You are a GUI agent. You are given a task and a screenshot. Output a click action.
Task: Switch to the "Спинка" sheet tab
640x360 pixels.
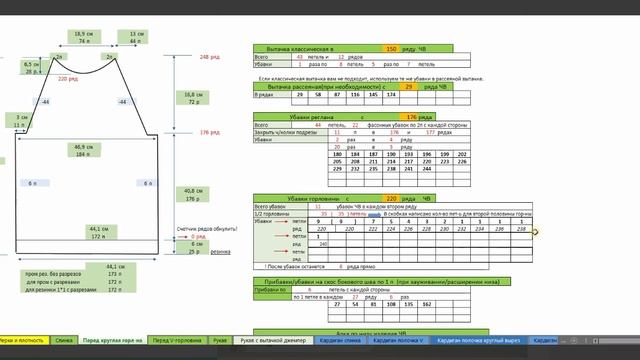point(64,340)
